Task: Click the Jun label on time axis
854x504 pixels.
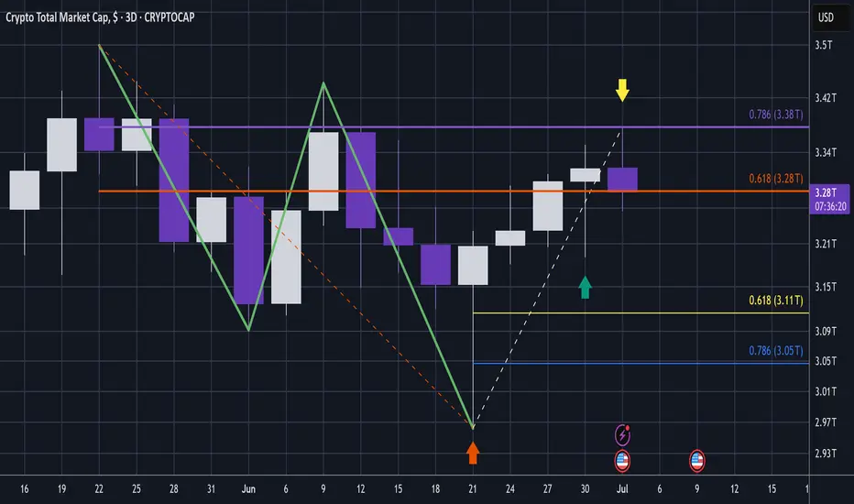Action: click(248, 488)
